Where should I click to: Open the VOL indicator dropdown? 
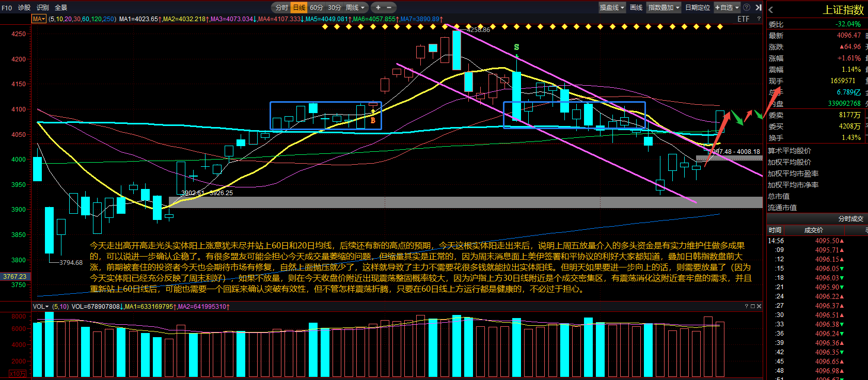coord(41,306)
